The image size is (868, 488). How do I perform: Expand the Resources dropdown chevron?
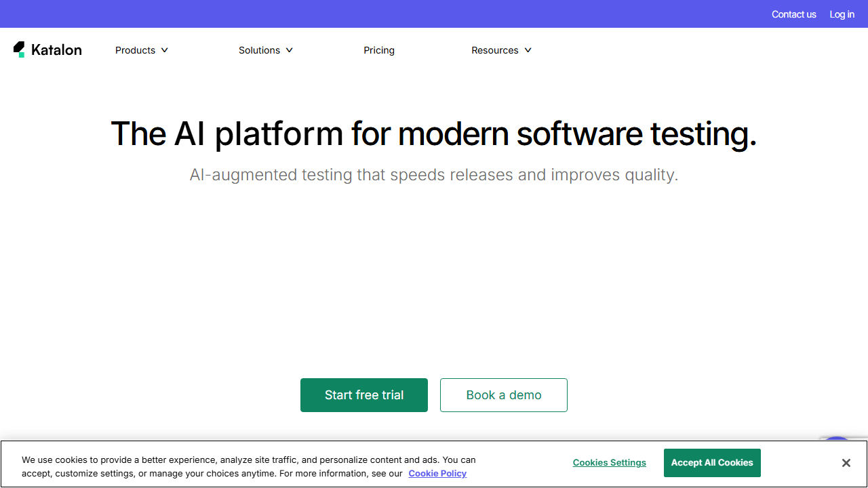(x=528, y=50)
